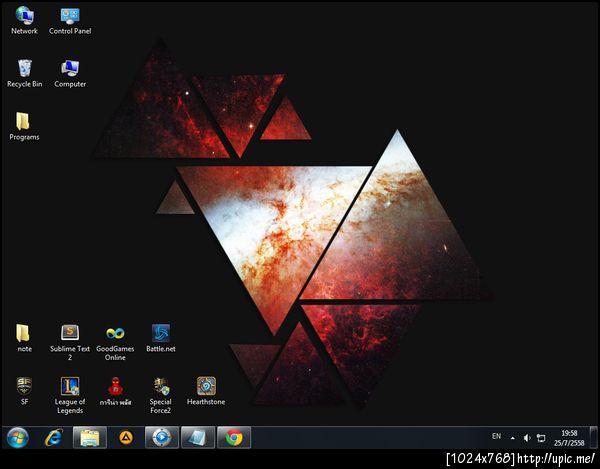Select the red Garena Plus shortcut

click(115, 391)
